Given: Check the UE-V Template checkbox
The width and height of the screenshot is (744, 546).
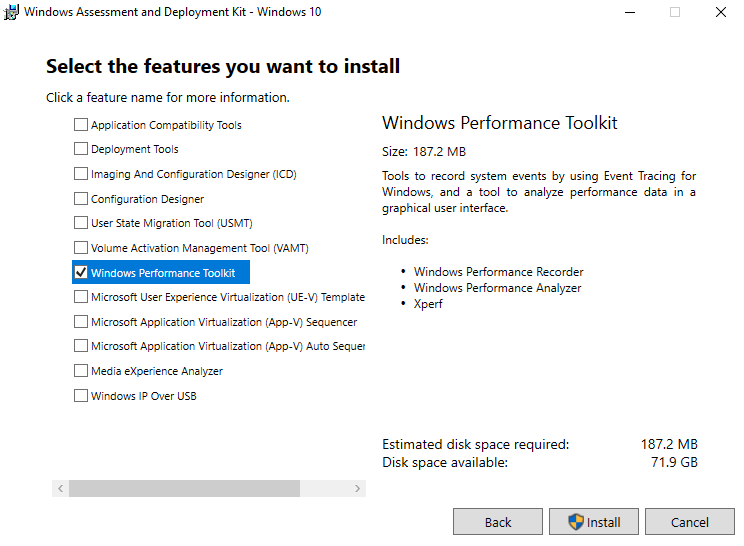Looking at the screenshot, I should pos(81,297).
